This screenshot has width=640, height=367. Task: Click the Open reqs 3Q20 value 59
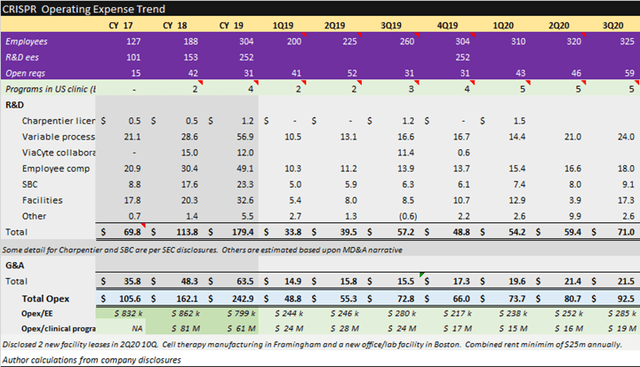point(629,73)
